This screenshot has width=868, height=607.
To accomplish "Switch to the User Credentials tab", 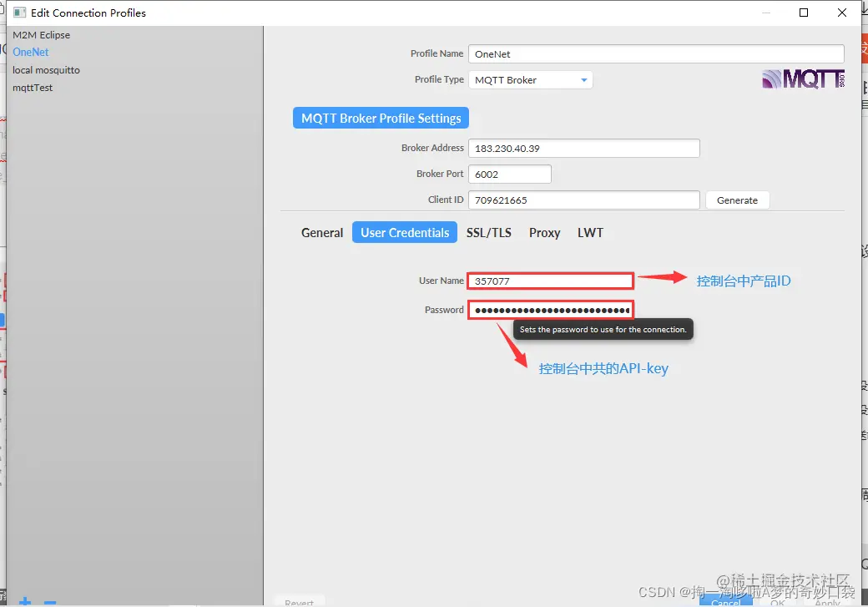I will pos(405,233).
